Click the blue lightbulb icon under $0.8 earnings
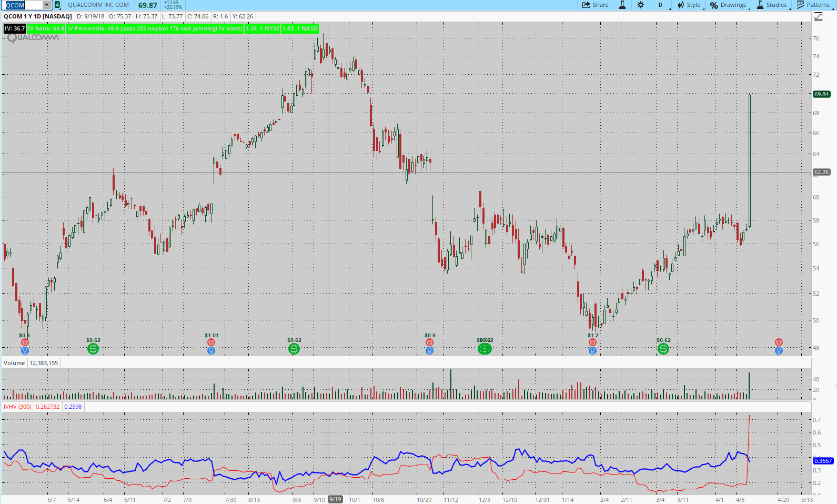This screenshot has height=504, width=837. (x=25, y=350)
